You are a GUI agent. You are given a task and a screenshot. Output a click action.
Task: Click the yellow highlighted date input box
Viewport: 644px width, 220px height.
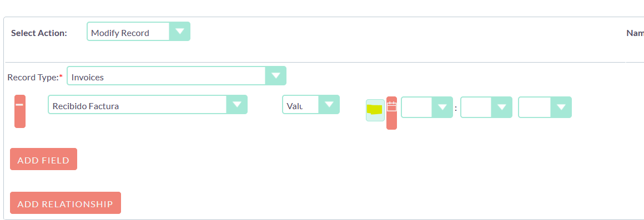(x=375, y=110)
